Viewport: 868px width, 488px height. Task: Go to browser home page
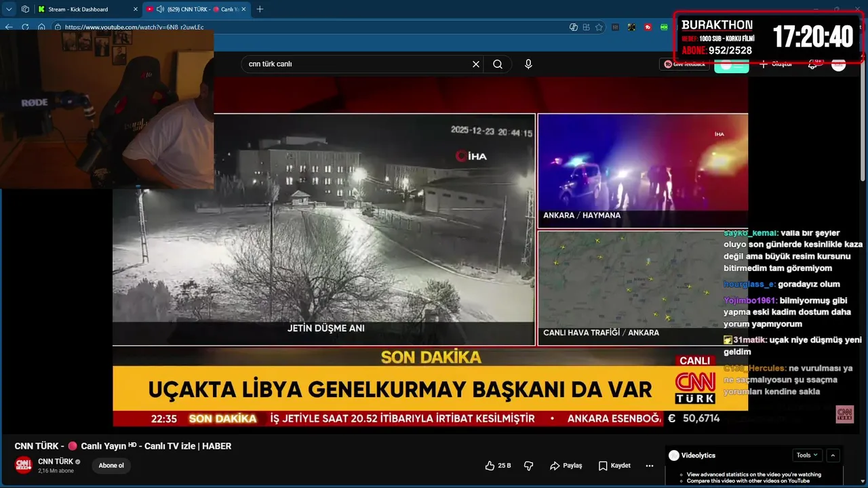click(x=41, y=27)
